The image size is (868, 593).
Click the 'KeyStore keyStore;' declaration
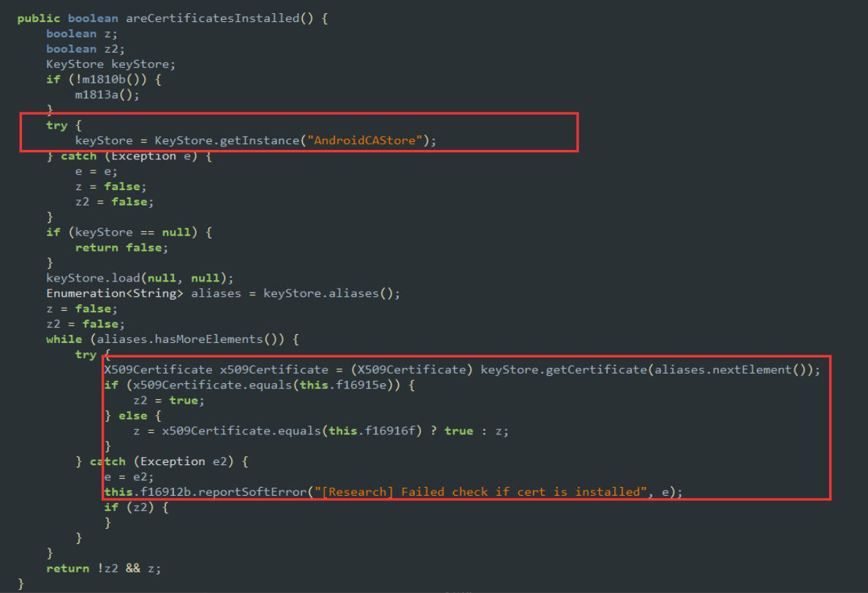[110, 64]
